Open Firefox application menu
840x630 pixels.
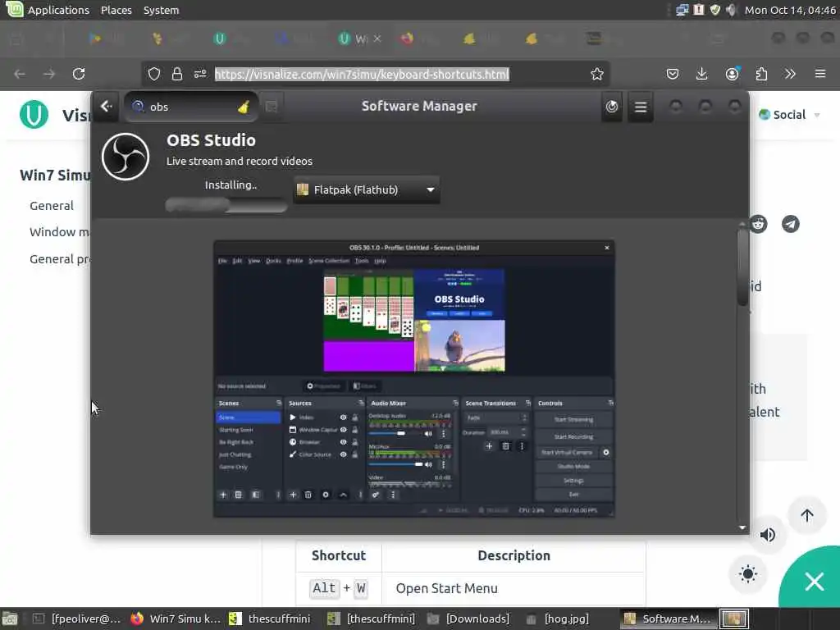click(x=820, y=74)
